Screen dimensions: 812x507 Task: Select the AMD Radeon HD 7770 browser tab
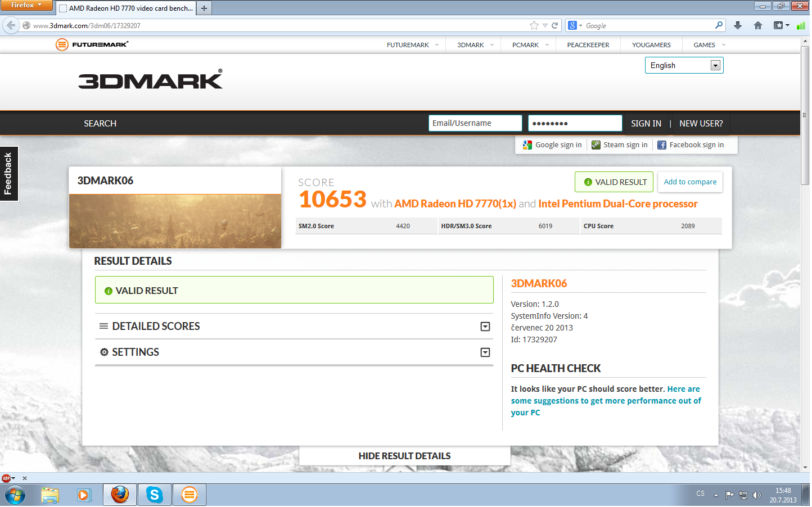[x=126, y=8]
